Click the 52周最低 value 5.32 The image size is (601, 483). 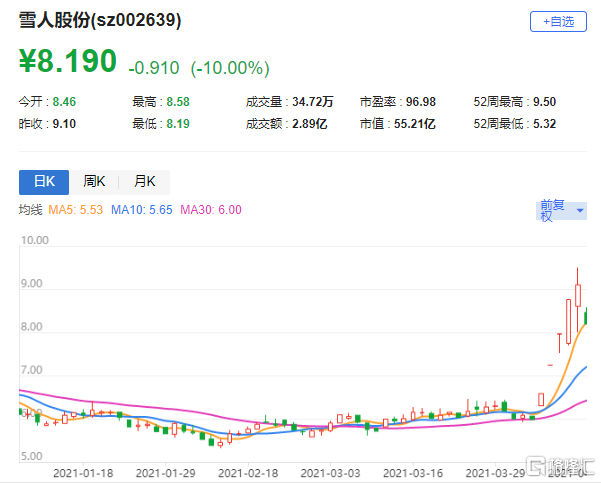(544, 124)
